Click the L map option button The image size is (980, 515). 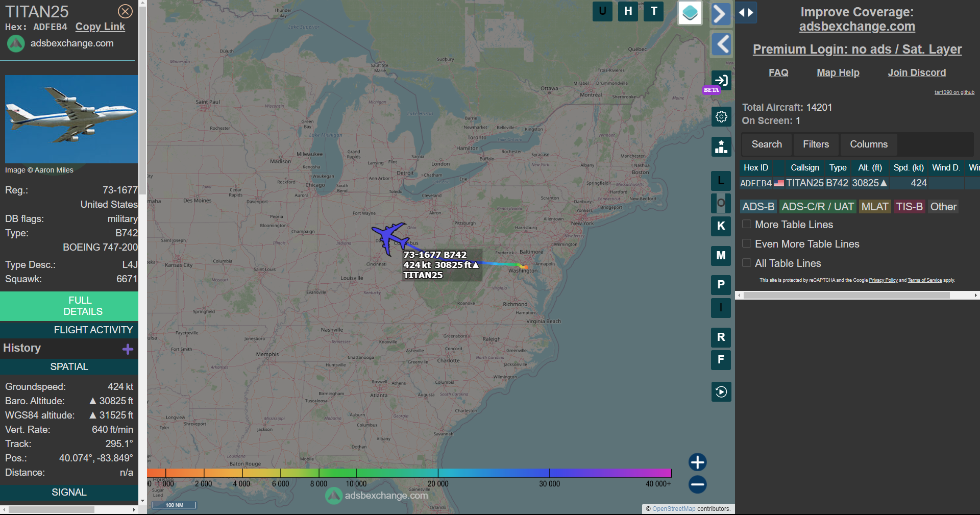pos(721,181)
